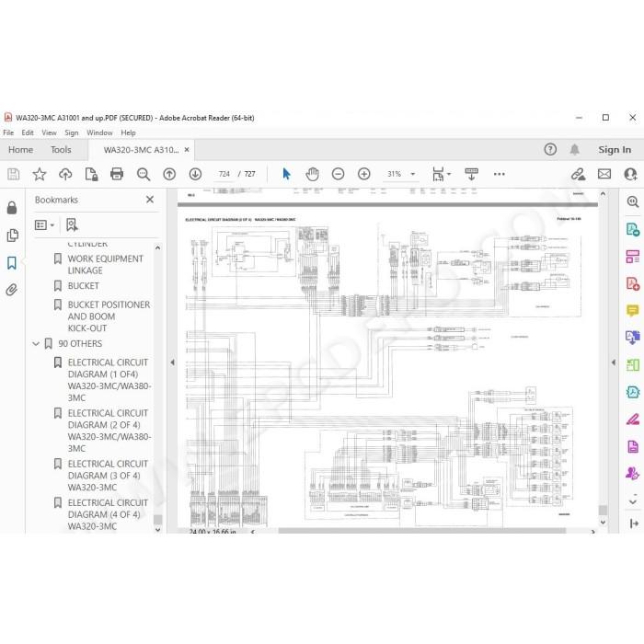Open the Help menu
The image size is (644, 644).
pos(128,132)
